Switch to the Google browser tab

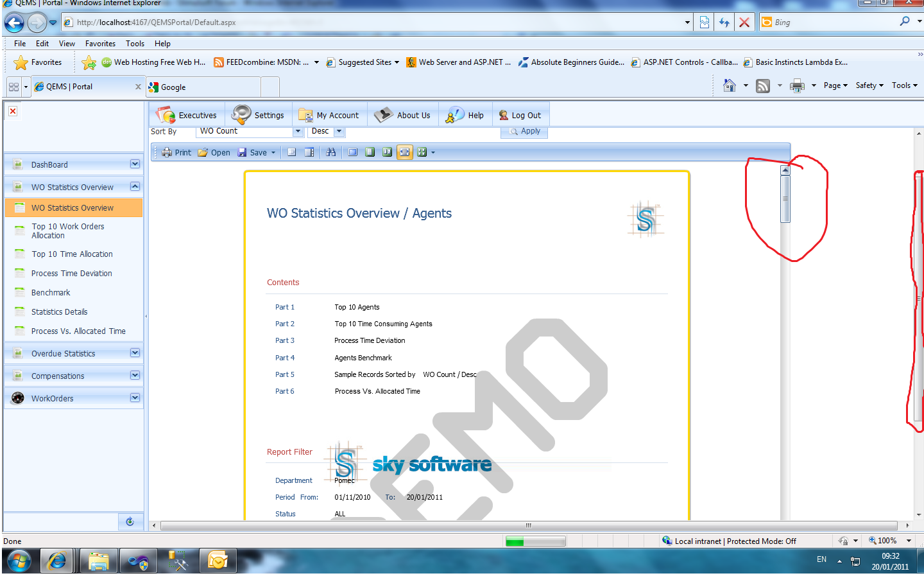pos(203,87)
